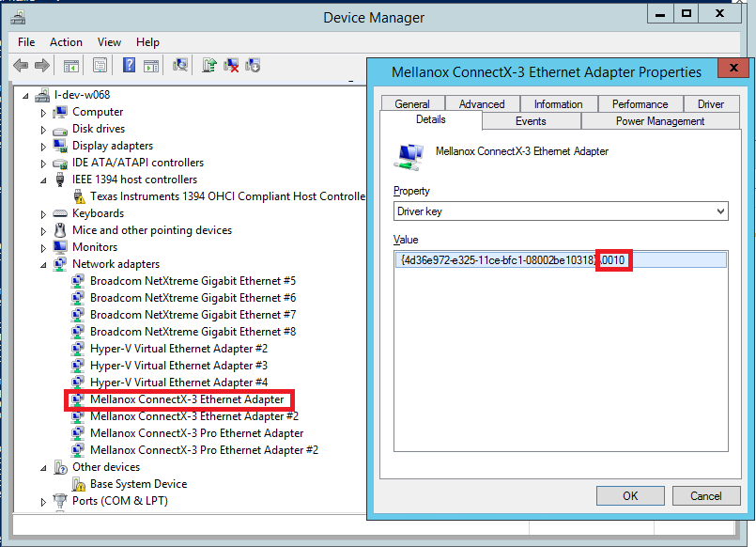
Task: Expand the Display adapters category
Action: [x=43, y=146]
